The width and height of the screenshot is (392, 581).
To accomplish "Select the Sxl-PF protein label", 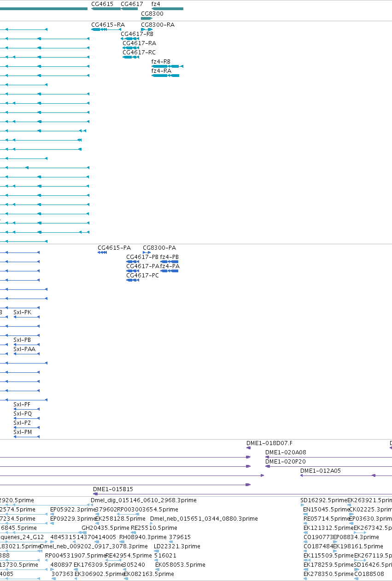I will point(22,405).
